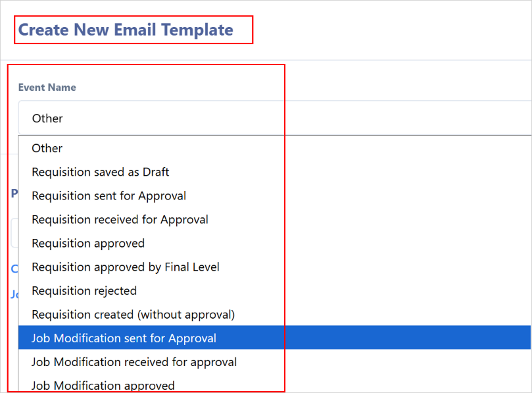
Task: Choose the Requisition approved event
Action: tap(274, 244)
